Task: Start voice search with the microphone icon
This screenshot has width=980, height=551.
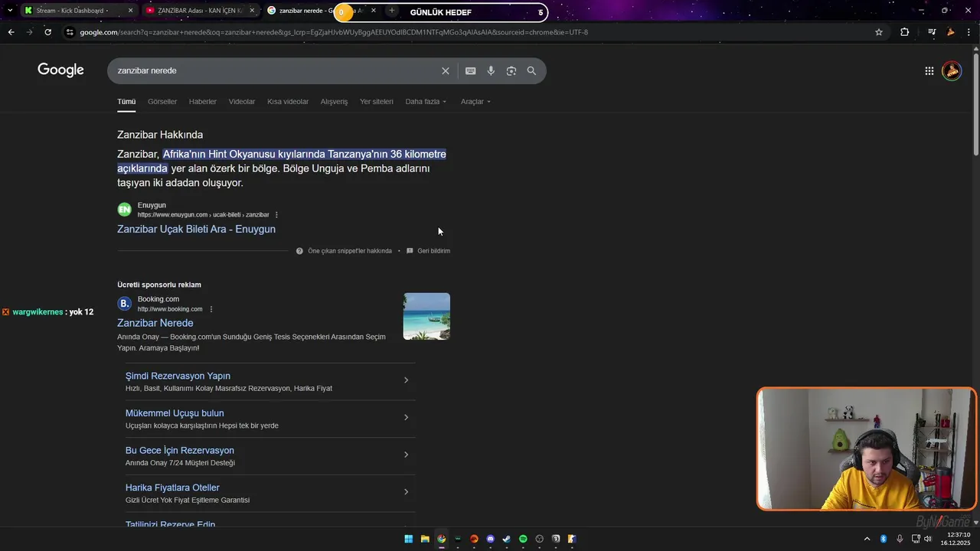Action: click(x=491, y=70)
